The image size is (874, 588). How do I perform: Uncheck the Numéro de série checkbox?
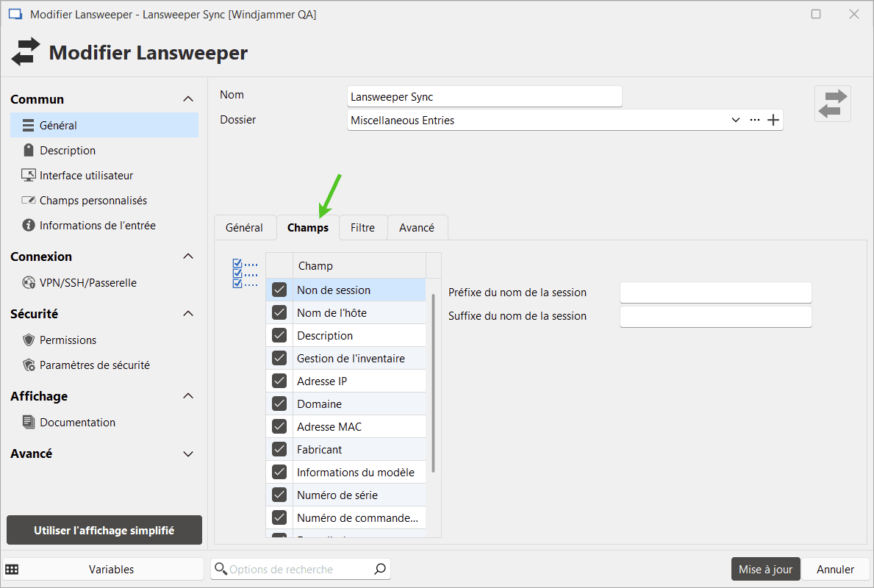coord(279,495)
